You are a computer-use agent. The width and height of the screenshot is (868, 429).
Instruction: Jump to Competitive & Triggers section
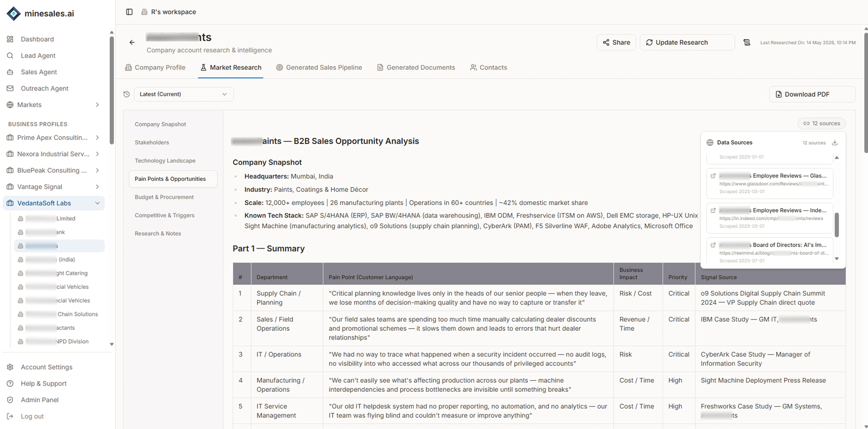click(164, 215)
